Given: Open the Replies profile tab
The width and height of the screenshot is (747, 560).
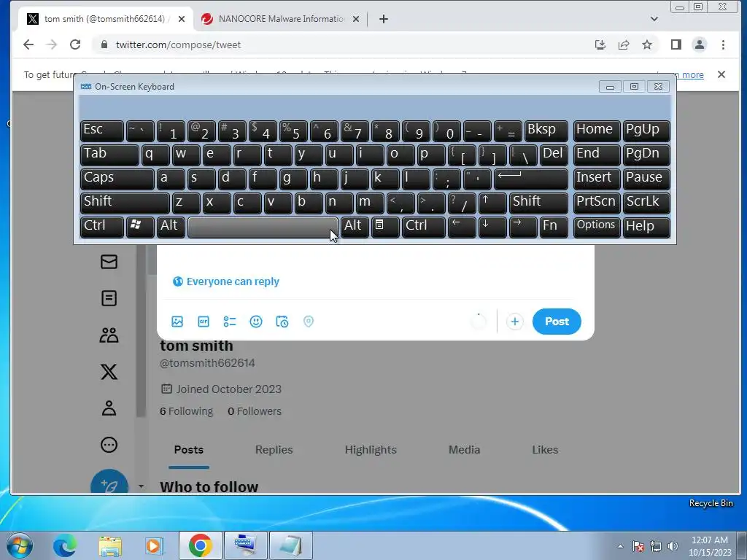Looking at the screenshot, I should point(274,449).
